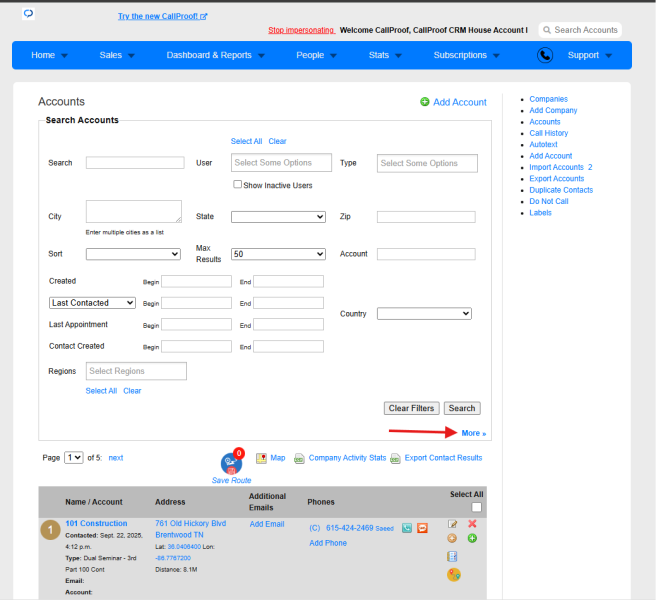Open the Max Results dropdown showing 50
Screen dimensions: 656x600
coord(278,254)
